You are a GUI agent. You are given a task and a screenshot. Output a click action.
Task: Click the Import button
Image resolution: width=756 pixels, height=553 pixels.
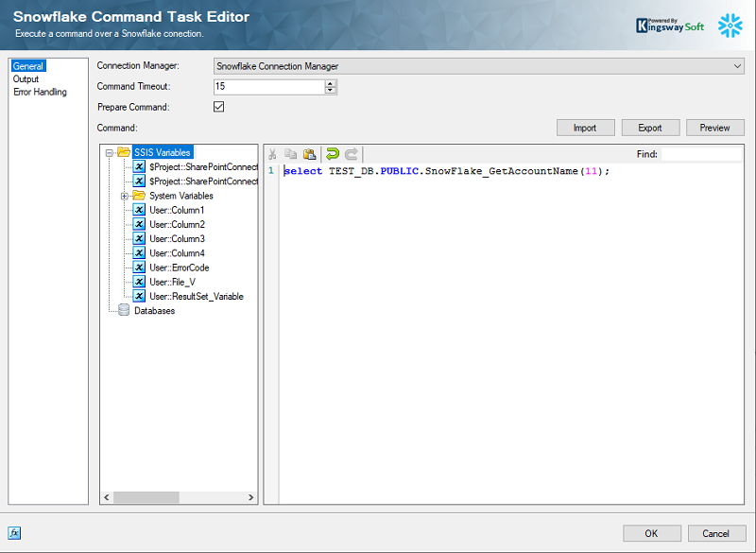pos(585,128)
